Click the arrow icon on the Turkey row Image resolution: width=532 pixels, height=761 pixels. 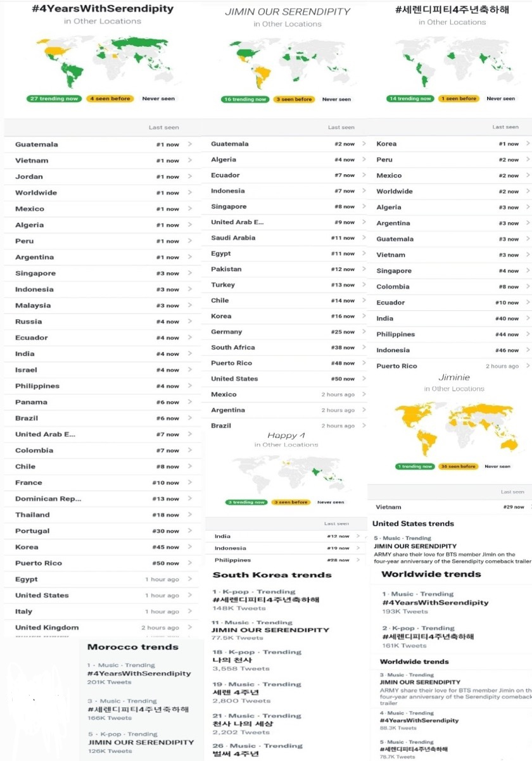(x=364, y=285)
